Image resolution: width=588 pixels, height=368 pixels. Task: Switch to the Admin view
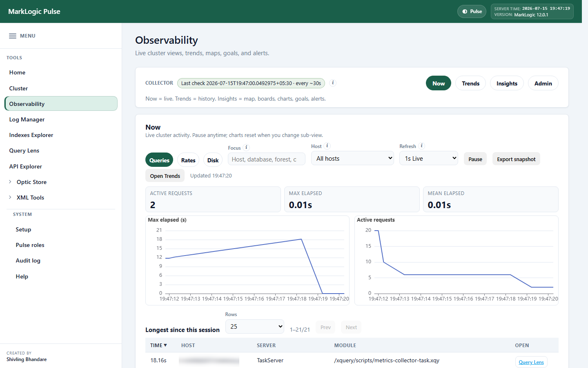[x=543, y=83]
